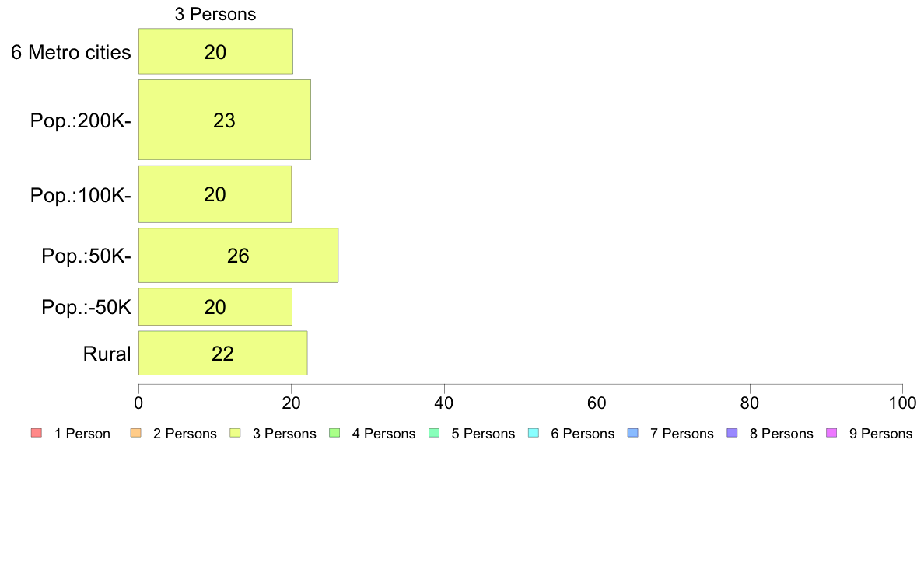The image size is (924, 572).
Task: Select the 6 Metro cities bar
Action: coord(215,51)
